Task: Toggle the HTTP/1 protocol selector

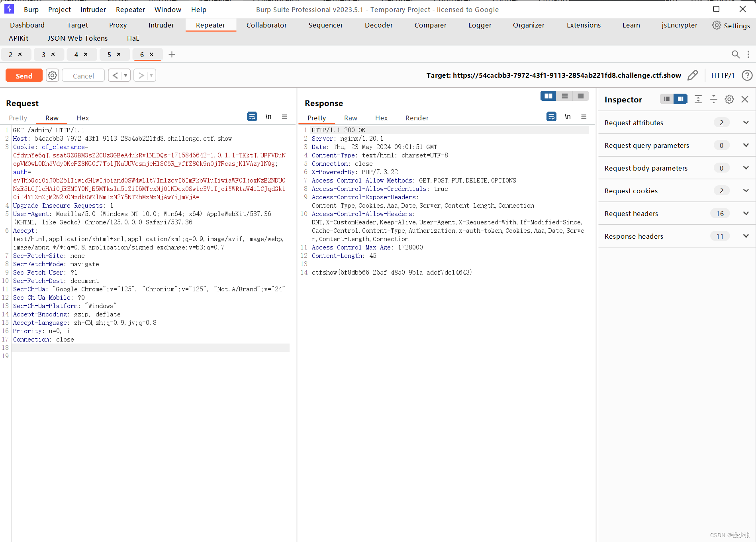Action: pos(723,75)
